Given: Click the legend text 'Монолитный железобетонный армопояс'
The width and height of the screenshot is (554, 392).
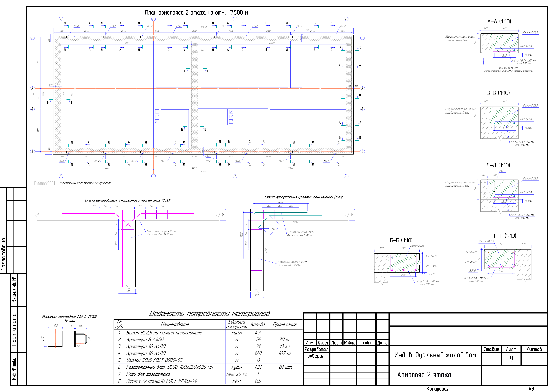Looking at the screenshot, I should 85,183.
